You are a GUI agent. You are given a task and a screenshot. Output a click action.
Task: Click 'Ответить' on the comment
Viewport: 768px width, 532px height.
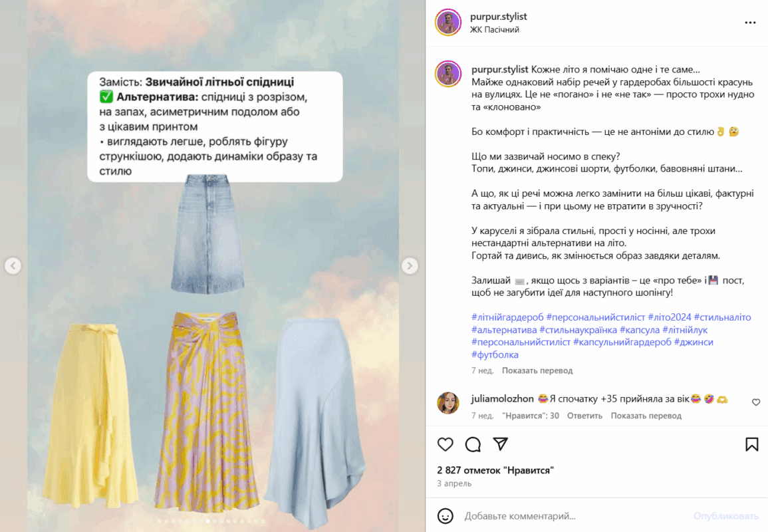coord(584,416)
